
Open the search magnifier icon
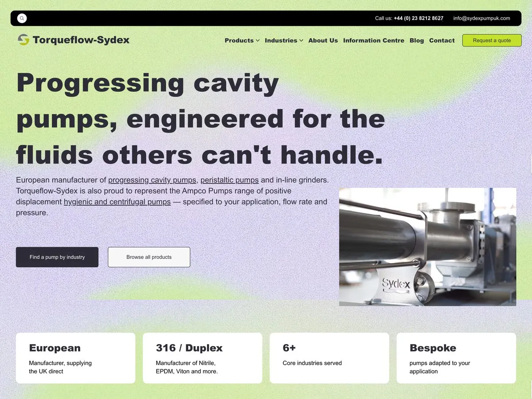[x=22, y=18]
